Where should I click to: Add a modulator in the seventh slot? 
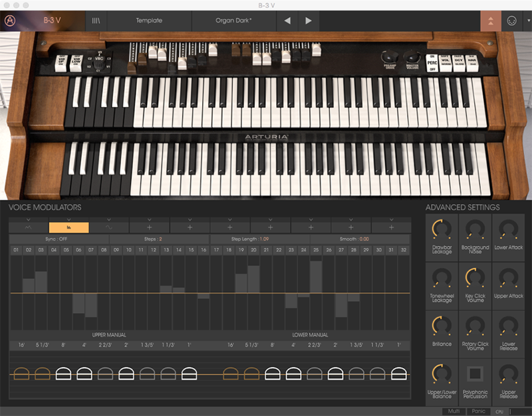[x=270, y=227]
